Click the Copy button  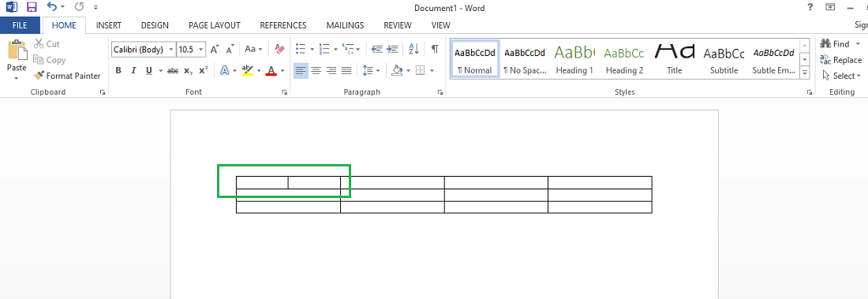[49, 60]
